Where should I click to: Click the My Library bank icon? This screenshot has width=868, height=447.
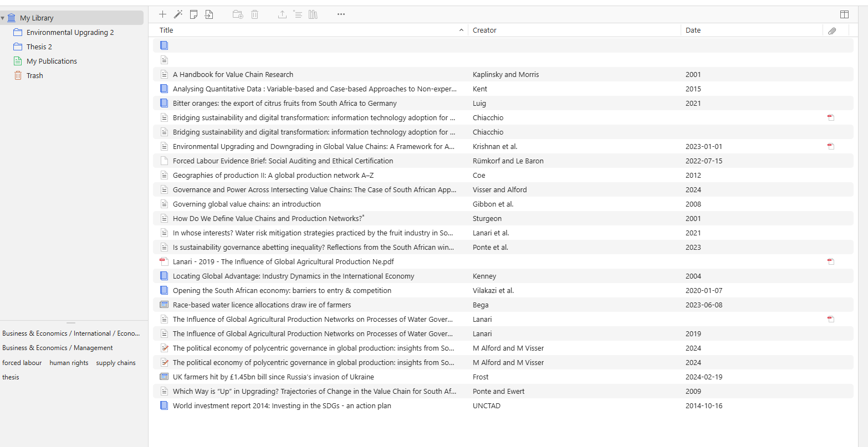tap(12, 18)
